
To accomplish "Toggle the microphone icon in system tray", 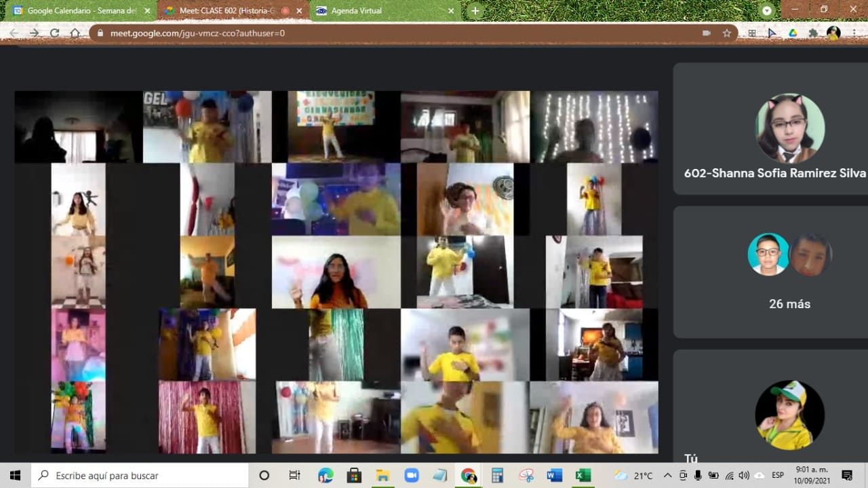I will pos(698,476).
